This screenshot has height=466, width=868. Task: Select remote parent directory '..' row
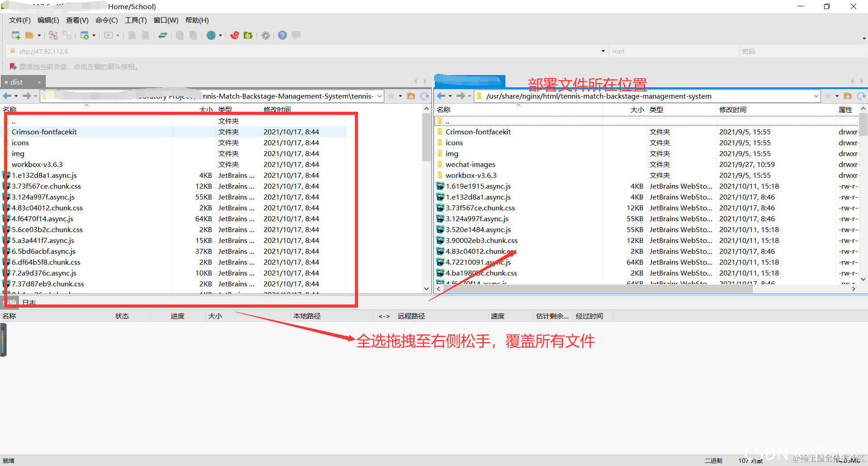[646, 121]
